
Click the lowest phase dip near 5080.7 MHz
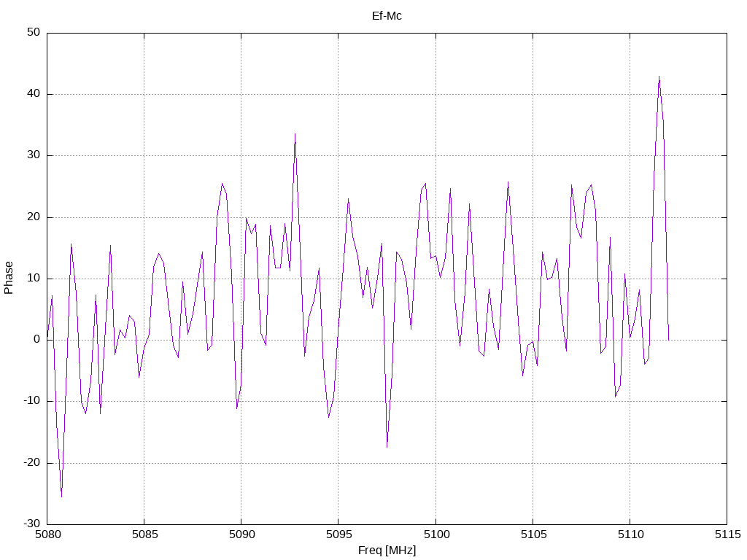tap(61, 497)
